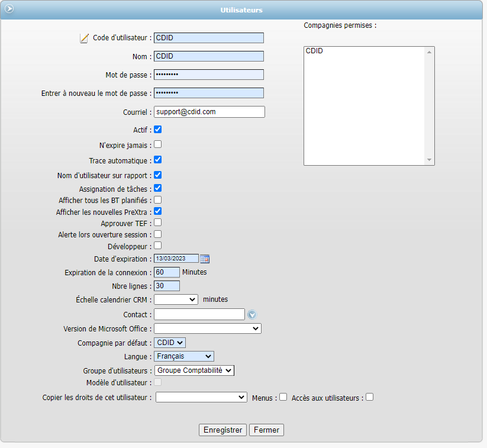
Task: Click the arrow icon in the title bar
Action: 9,9
